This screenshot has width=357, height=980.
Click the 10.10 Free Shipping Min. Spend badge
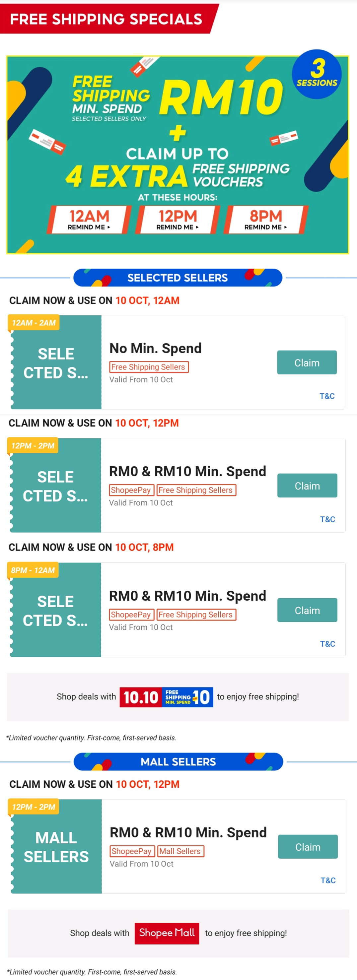(x=166, y=697)
